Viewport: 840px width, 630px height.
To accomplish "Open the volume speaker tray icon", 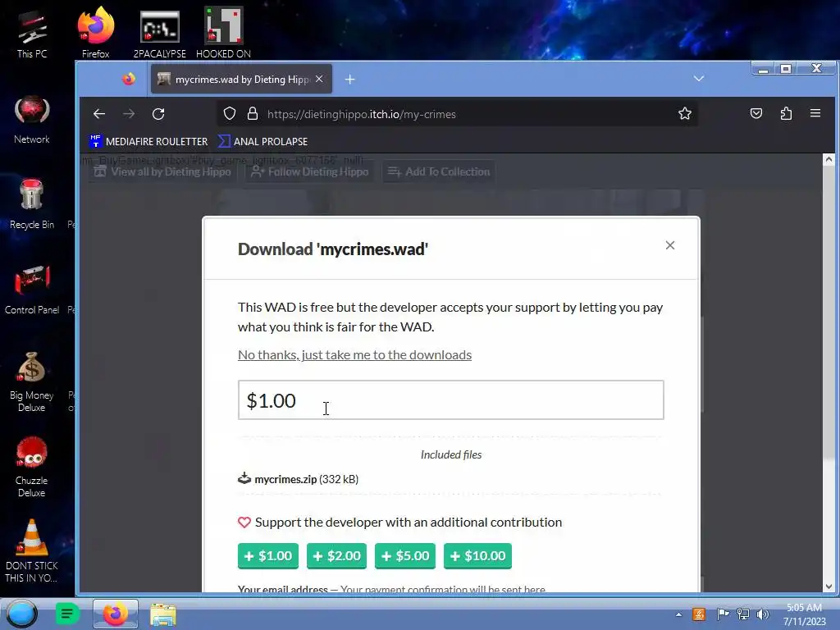I will pos(762,614).
